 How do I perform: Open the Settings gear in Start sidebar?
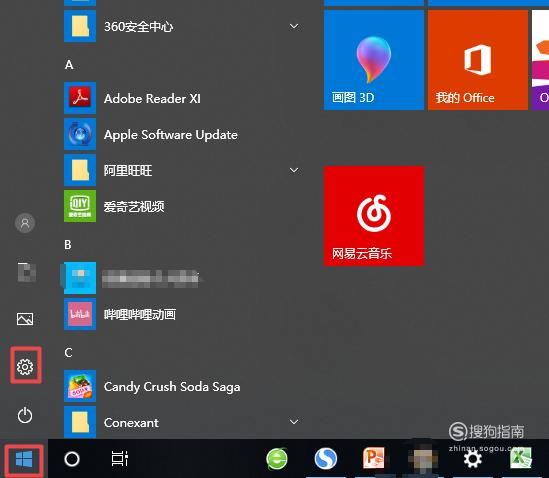click(x=25, y=366)
